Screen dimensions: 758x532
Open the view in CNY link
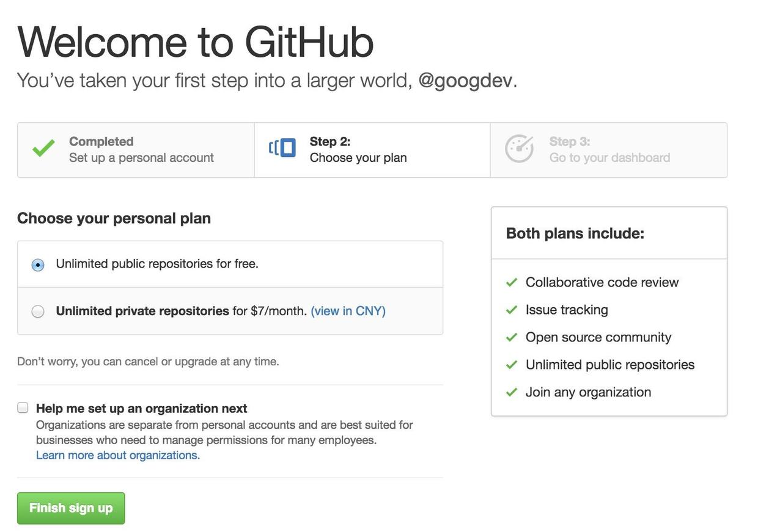(348, 311)
